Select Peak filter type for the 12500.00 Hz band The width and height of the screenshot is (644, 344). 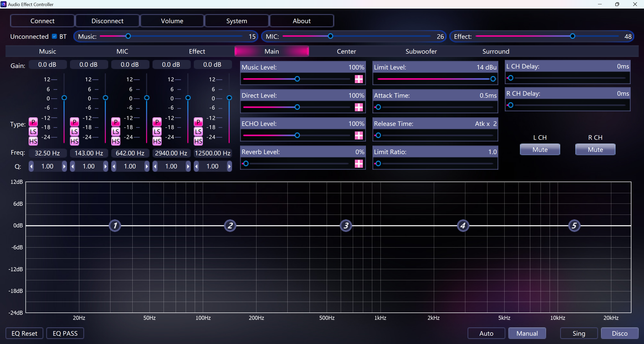(x=198, y=122)
